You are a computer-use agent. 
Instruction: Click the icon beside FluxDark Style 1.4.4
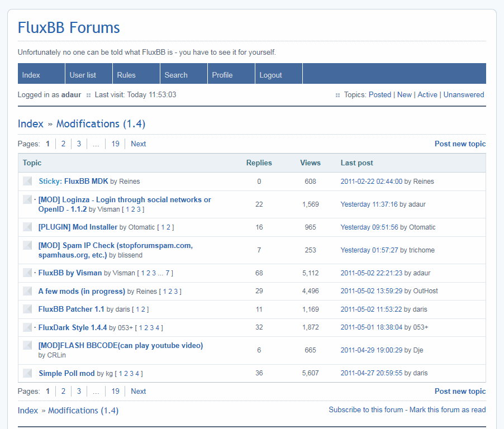[x=27, y=327]
